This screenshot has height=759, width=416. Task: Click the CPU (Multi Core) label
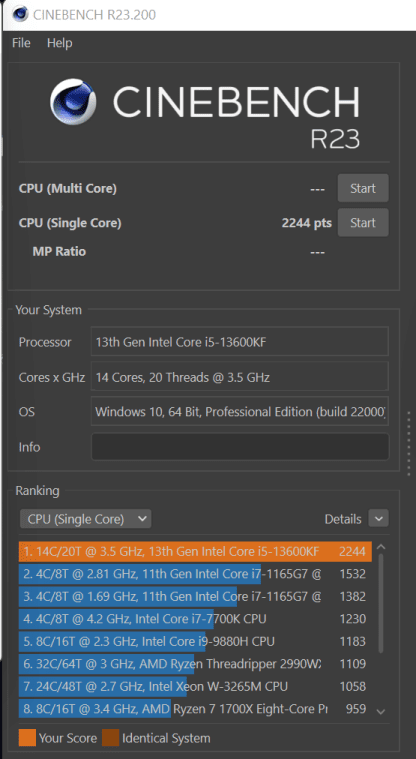pos(68,188)
